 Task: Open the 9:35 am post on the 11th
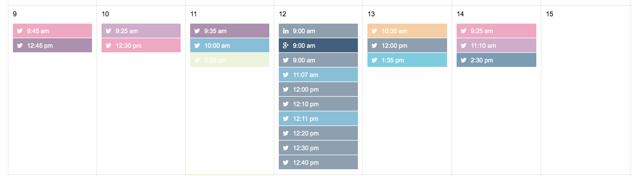230,31
